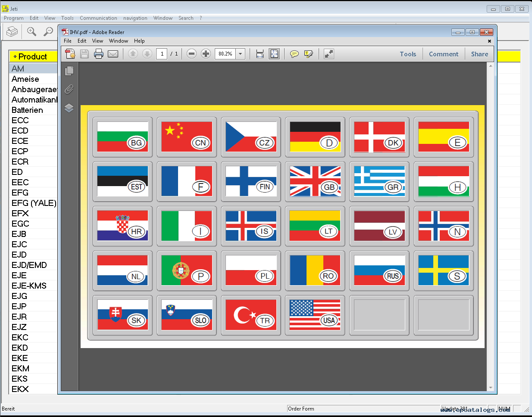Select the Russian flag RUS
This screenshot has height=417, width=532.
coord(379,271)
